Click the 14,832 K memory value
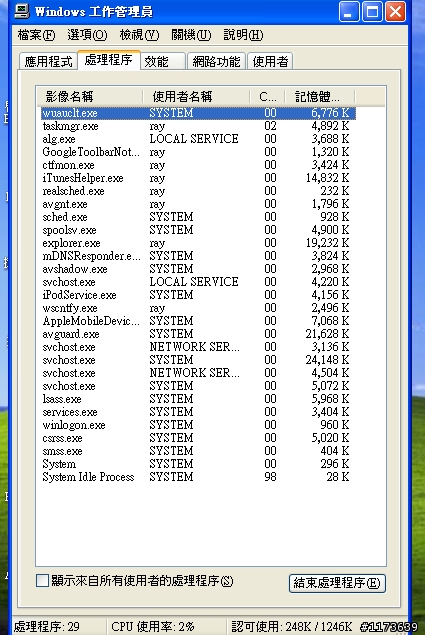The image size is (425, 635). 327,178
